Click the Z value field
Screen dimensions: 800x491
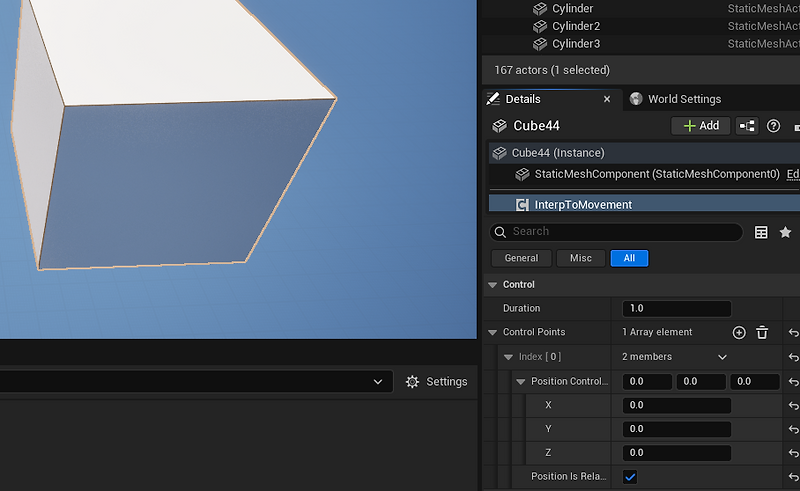pos(677,453)
